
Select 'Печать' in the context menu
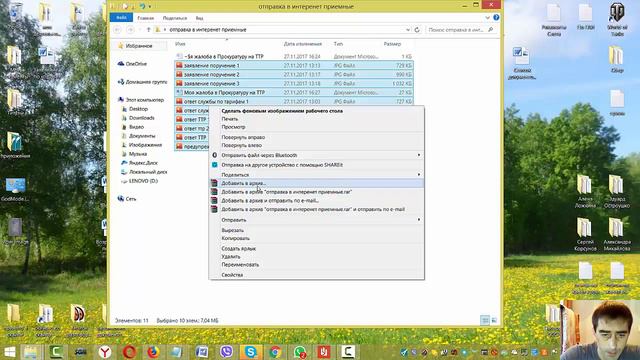pyautogui.click(x=316, y=119)
